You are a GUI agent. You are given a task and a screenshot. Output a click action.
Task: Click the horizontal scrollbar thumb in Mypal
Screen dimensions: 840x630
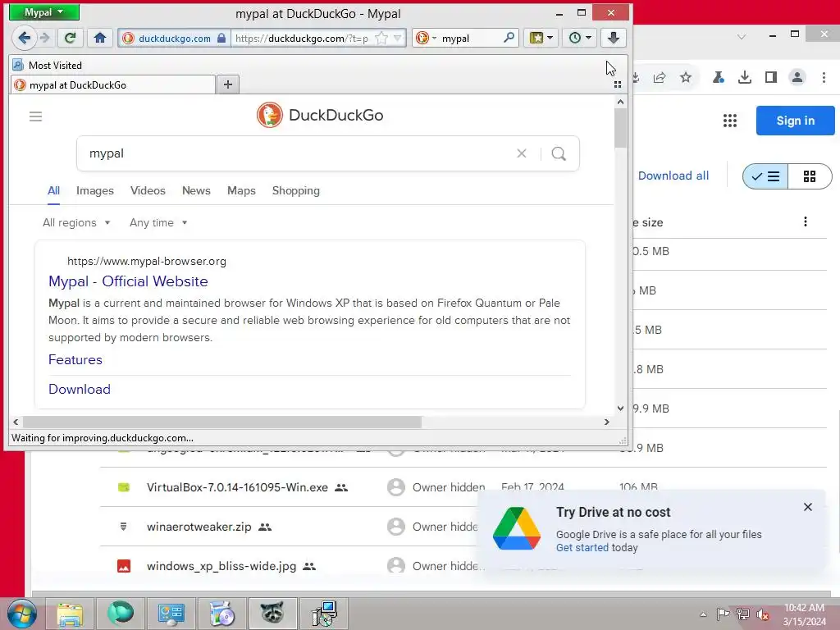click(221, 422)
